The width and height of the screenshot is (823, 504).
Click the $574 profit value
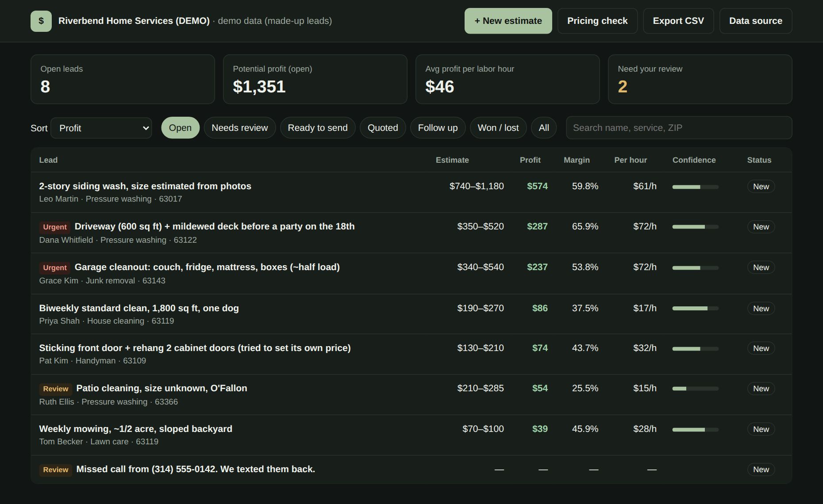(x=537, y=186)
